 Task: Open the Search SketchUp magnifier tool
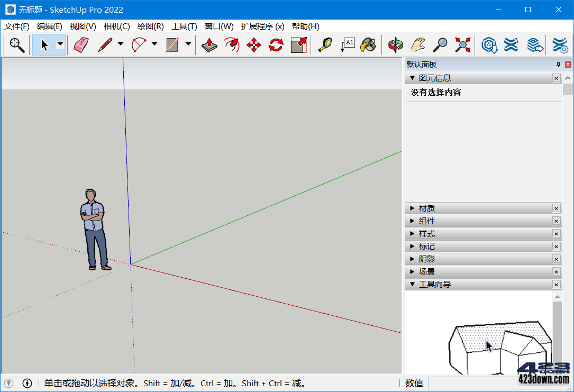click(17, 45)
